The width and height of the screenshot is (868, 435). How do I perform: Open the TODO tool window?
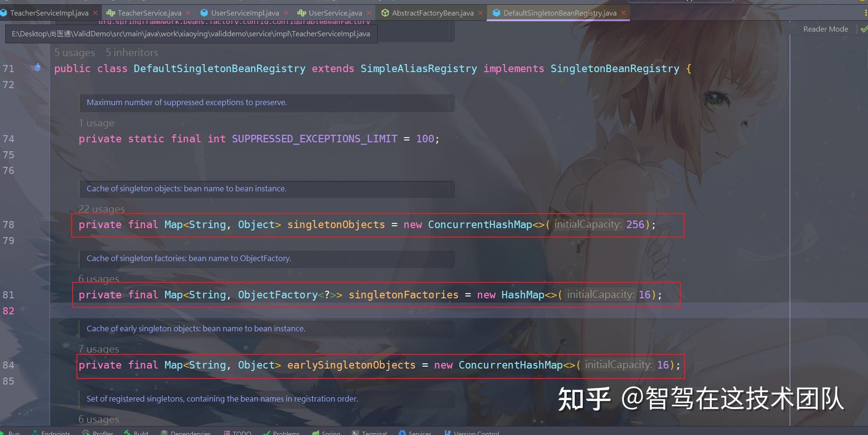point(237,432)
